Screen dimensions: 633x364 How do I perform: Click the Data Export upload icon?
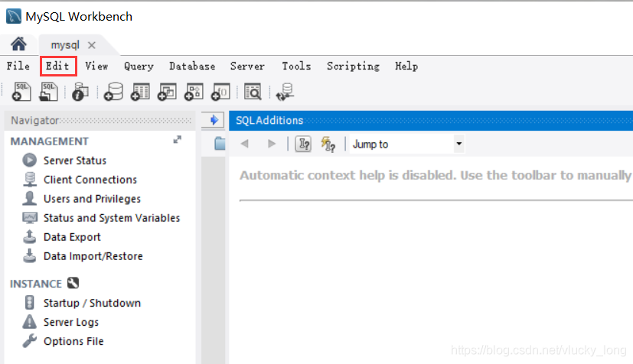30,237
